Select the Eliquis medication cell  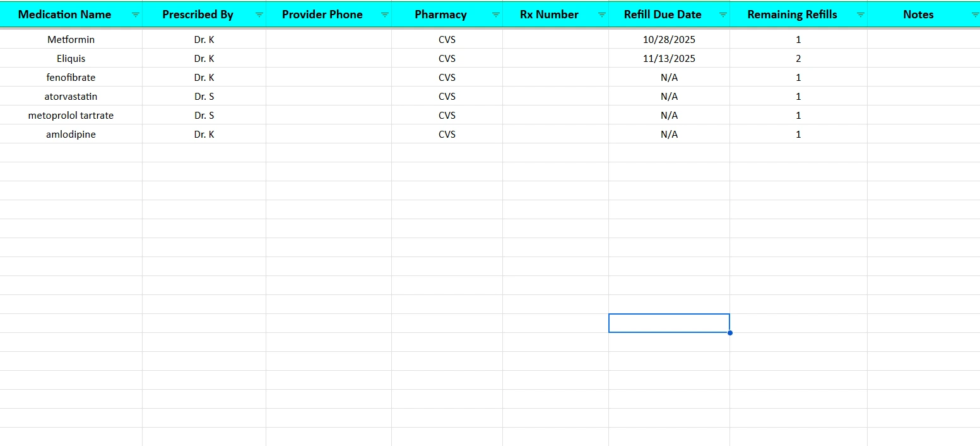[x=71, y=58]
